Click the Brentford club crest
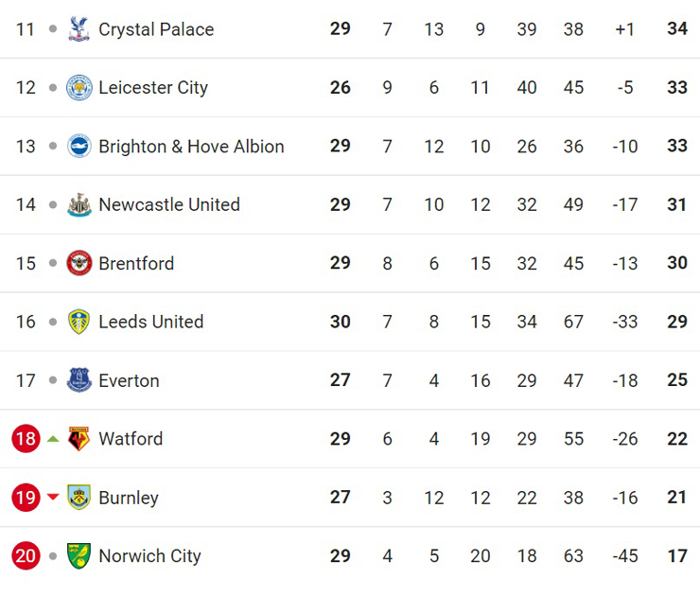Image resolution: width=700 pixels, height=596 pixels. pos(79,264)
